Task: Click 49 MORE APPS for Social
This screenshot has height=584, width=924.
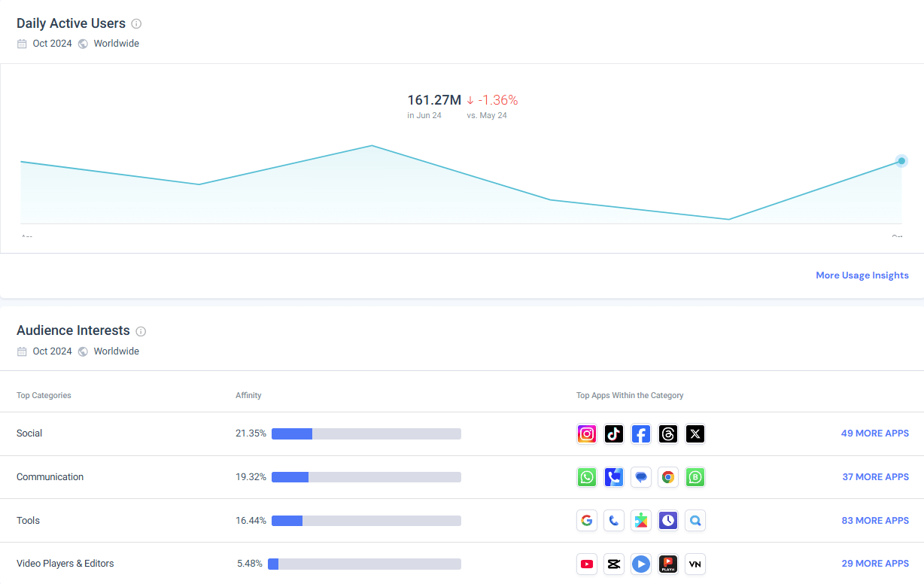Action: click(x=875, y=433)
